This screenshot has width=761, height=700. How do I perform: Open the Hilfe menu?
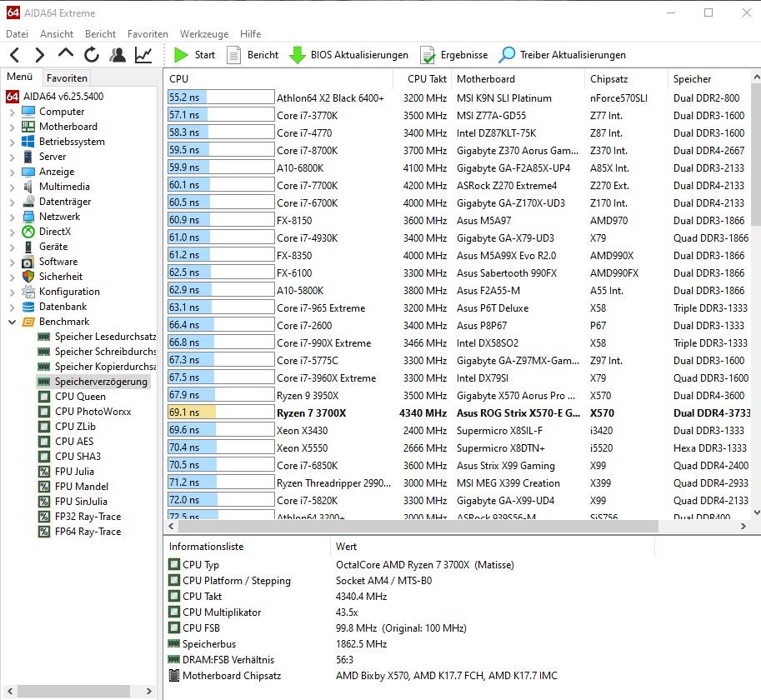[x=250, y=34]
